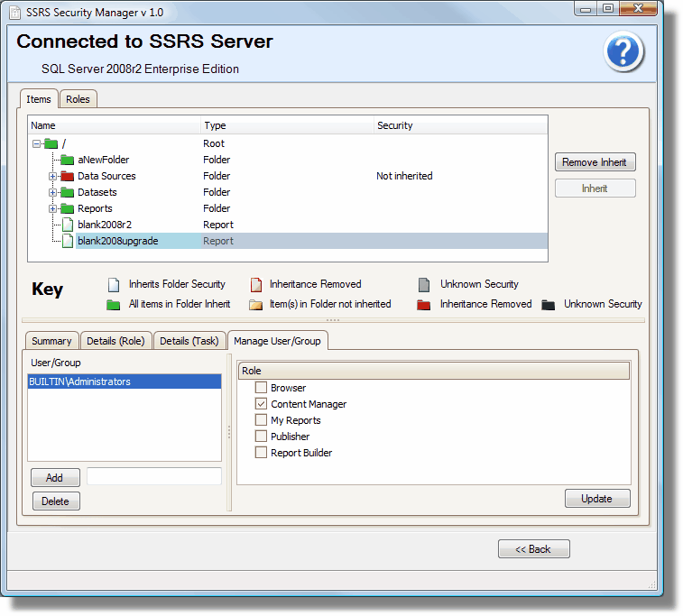The height and width of the screenshot is (616, 683).
Task: Switch to the Roles tab
Action: click(x=78, y=99)
